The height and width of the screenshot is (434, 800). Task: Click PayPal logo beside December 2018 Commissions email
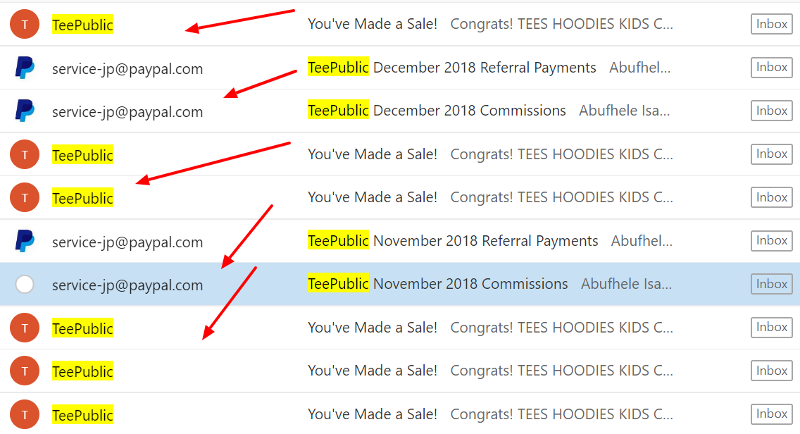(x=24, y=111)
